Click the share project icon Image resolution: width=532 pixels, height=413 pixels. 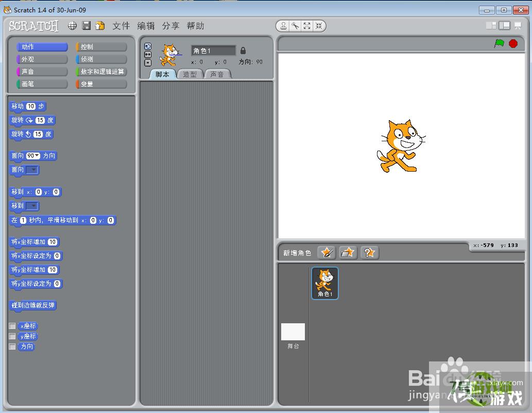coord(100,26)
